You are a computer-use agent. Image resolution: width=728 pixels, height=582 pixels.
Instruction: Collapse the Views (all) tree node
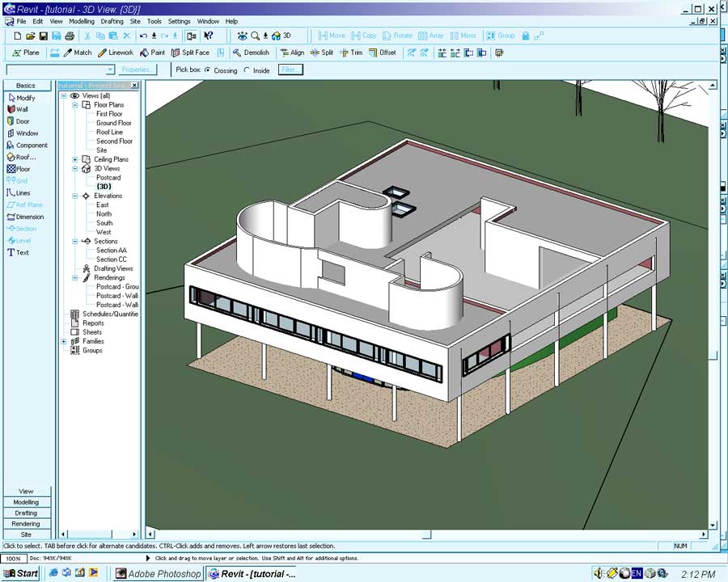64,96
